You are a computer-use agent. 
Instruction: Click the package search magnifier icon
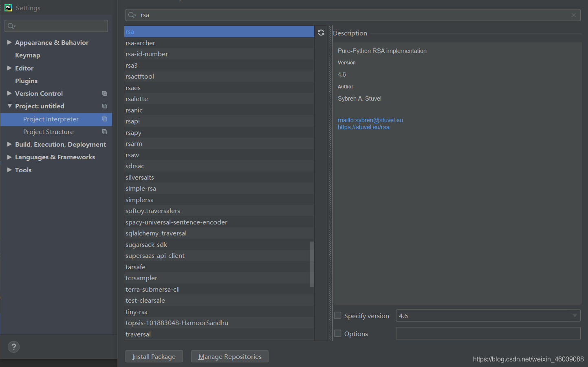[132, 15]
